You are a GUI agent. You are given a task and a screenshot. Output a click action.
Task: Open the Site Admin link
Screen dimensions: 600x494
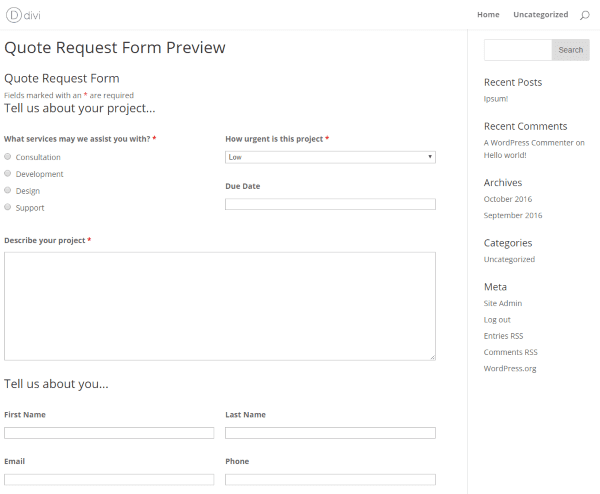click(503, 303)
